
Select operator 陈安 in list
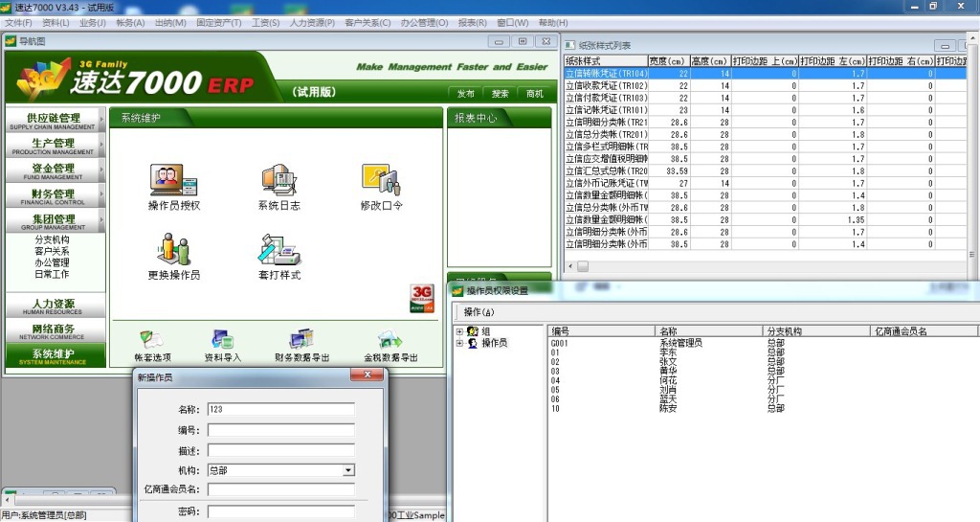pyautogui.click(x=667, y=408)
